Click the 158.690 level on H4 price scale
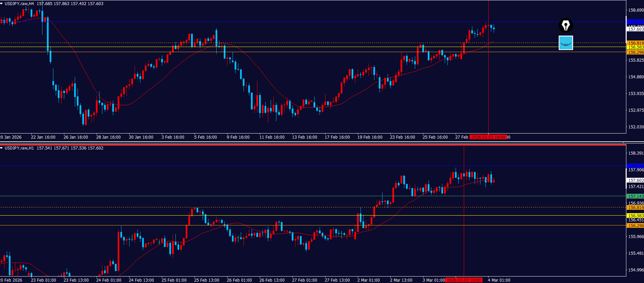This screenshot has height=283, width=644. coord(635,10)
